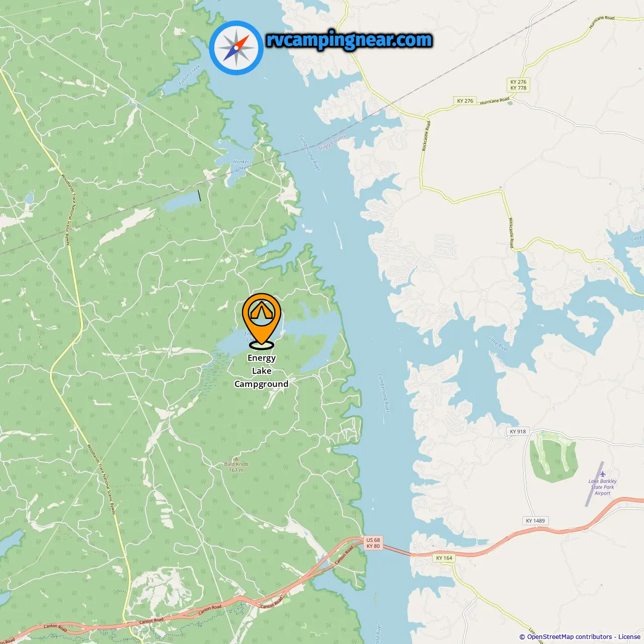
Task: Select the KY 164 route shield
Action: coord(444,558)
